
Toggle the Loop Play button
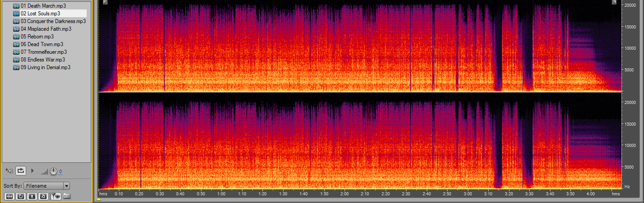(21, 171)
